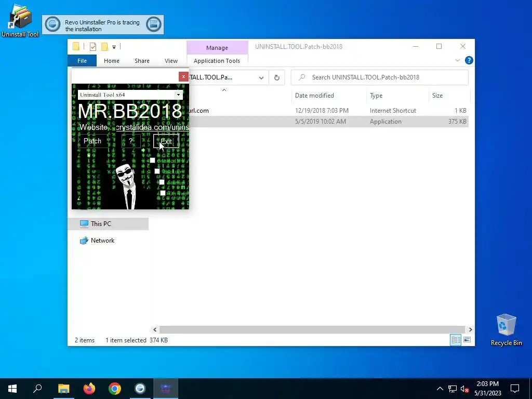Select This PC in navigation pane

(x=108, y=223)
